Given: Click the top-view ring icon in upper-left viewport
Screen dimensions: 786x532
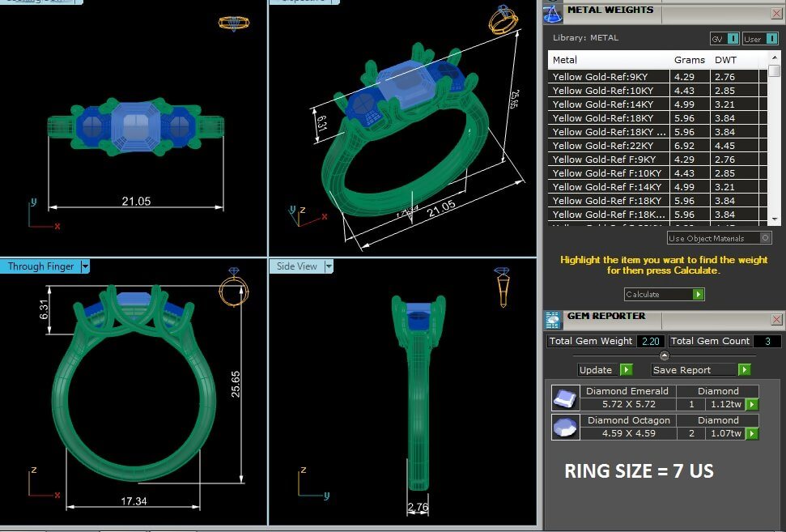Looking at the screenshot, I should pyautogui.click(x=234, y=23).
